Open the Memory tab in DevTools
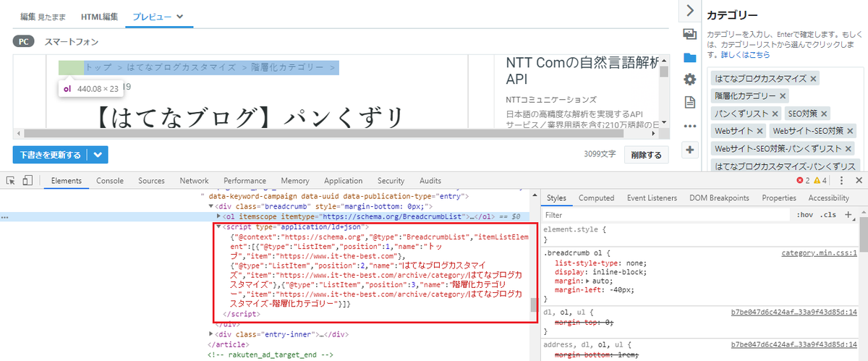Image resolution: width=868 pixels, height=361 pixels. click(295, 181)
